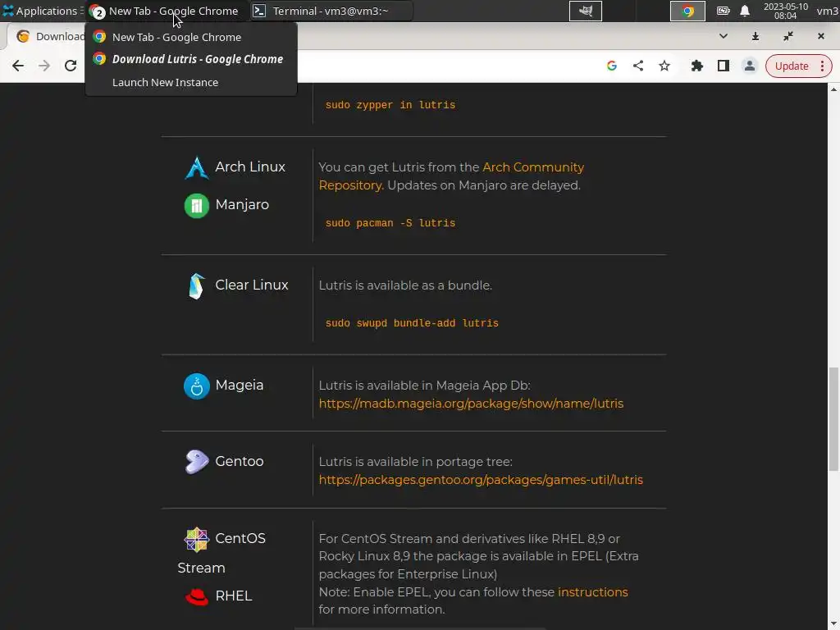840x630 pixels.
Task: Open the madb.mageia.org Lutris package link
Action: 471,404
